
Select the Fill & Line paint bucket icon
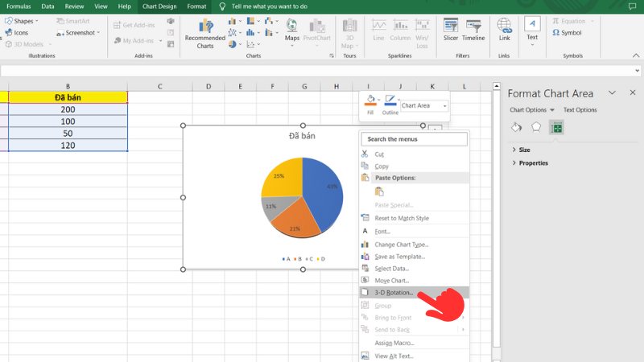coord(517,127)
